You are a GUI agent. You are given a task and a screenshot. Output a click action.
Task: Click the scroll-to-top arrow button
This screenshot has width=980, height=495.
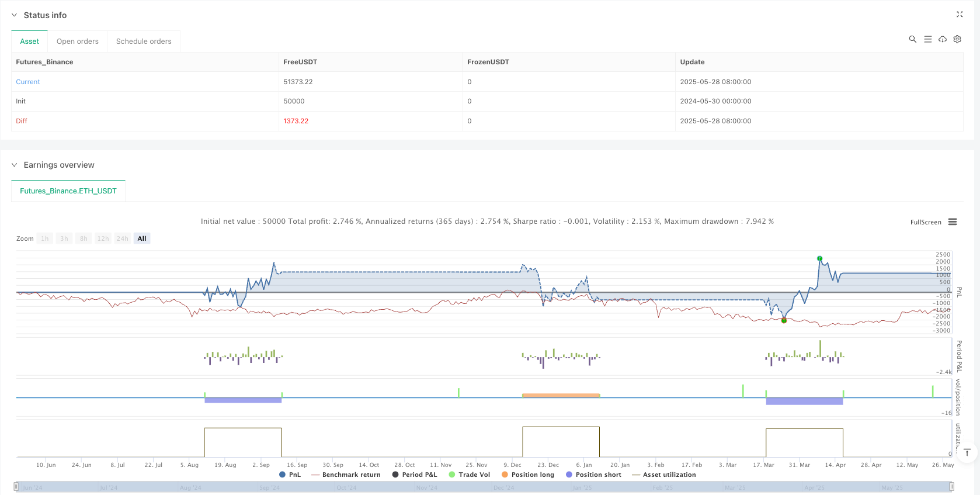[x=967, y=452]
